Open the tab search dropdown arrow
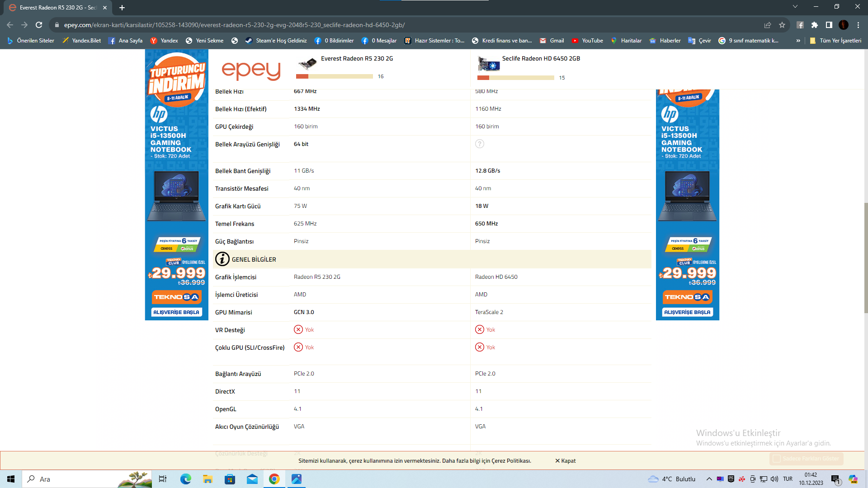 coord(795,7)
